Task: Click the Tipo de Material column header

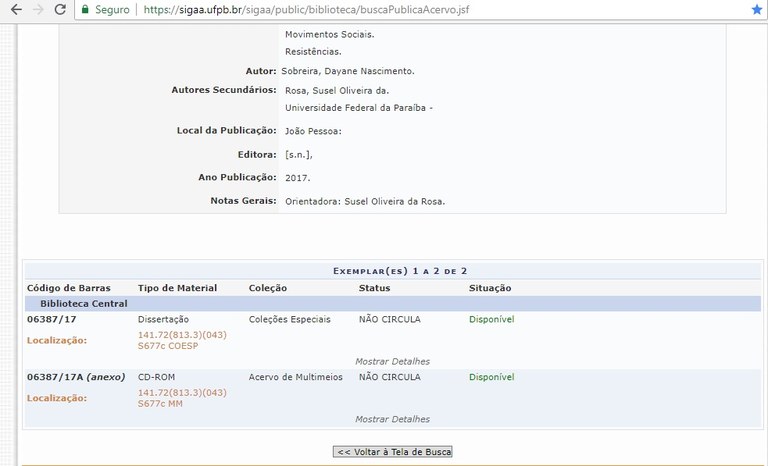Action: (177, 288)
